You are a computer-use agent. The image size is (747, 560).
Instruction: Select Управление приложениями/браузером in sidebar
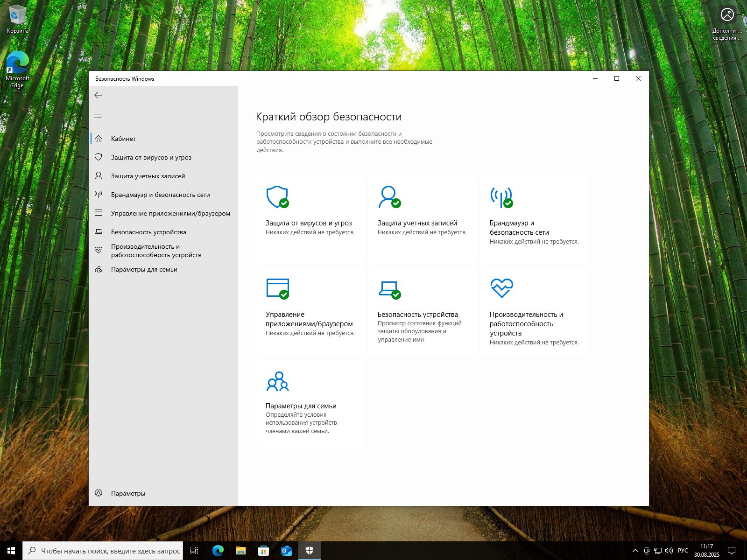(163, 213)
